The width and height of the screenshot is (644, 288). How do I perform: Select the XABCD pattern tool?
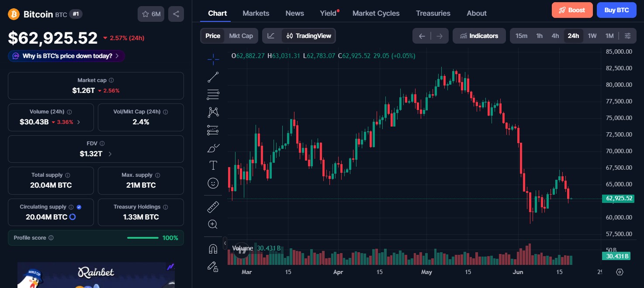213,112
